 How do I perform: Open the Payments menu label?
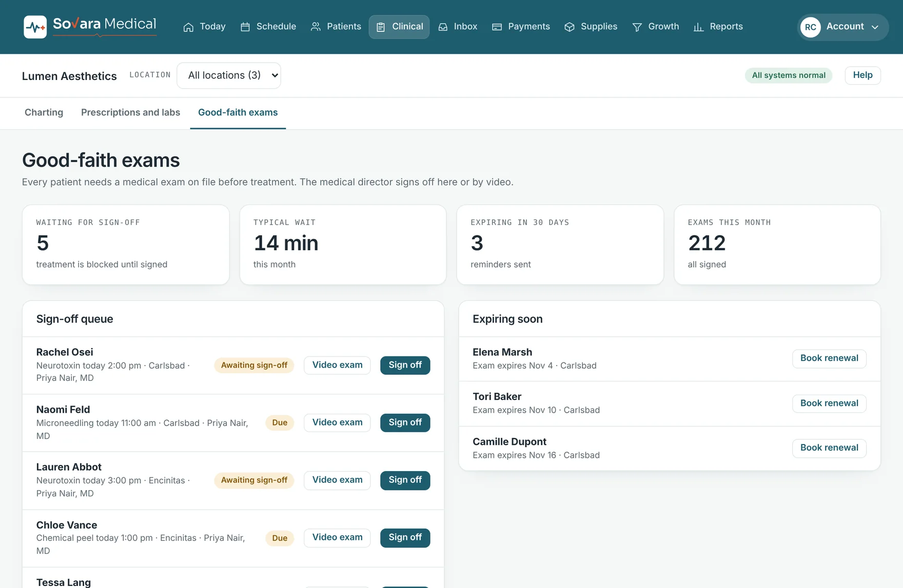529,27
